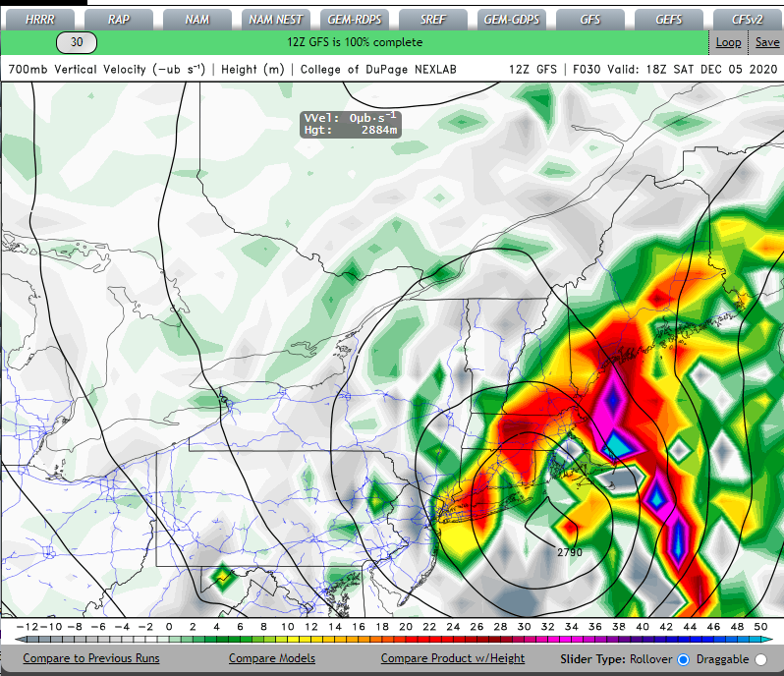The image size is (784, 676).
Task: Click the forecast hour 30 slider handle
Action: click(77, 42)
